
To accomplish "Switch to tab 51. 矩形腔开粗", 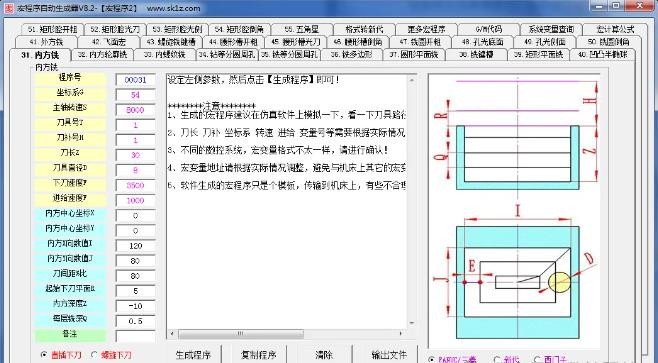I will coord(52,29).
